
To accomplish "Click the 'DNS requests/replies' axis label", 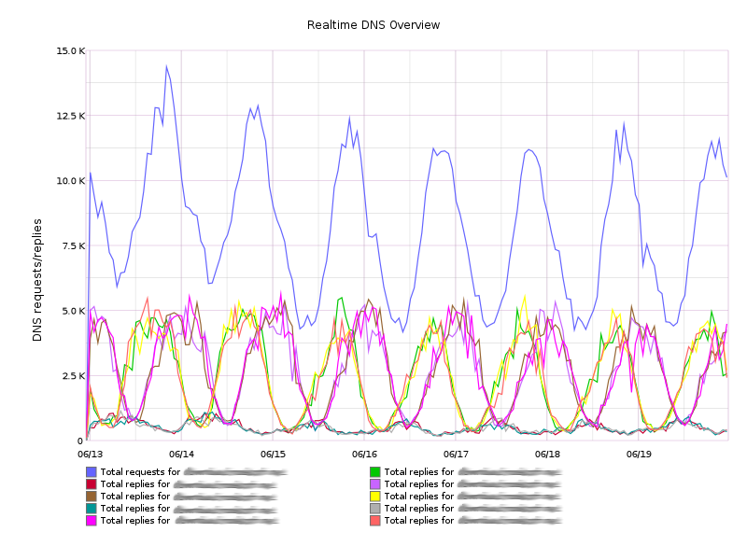I will coord(37,280).
